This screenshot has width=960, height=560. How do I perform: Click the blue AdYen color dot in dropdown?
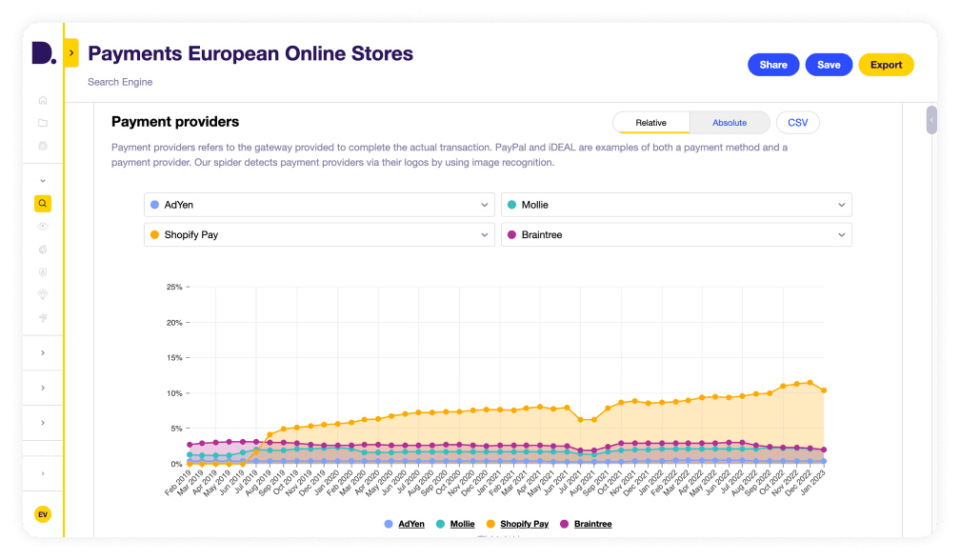tap(155, 205)
